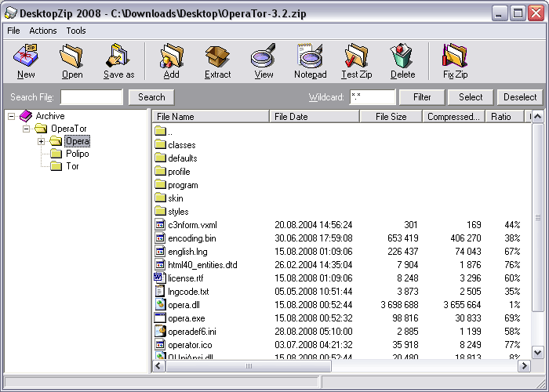Click the 3 698 688 file size value
The height and width of the screenshot is (392, 549).
coord(399,305)
